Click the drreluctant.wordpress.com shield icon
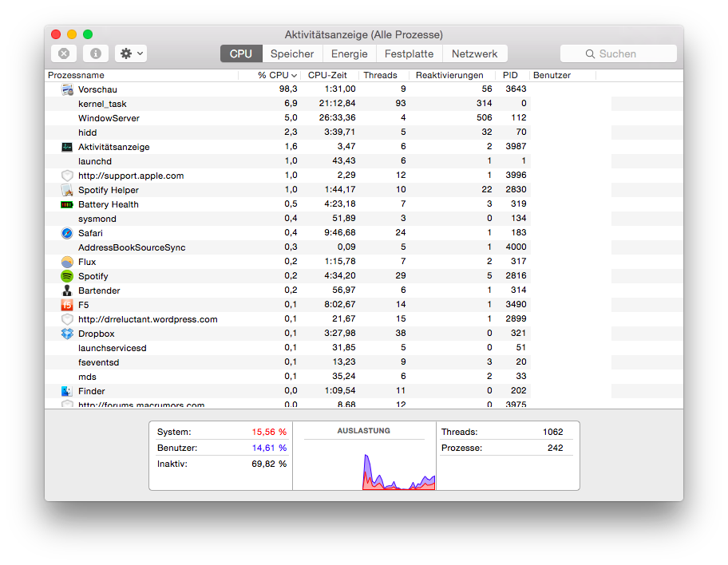The image size is (728, 565). (x=67, y=319)
